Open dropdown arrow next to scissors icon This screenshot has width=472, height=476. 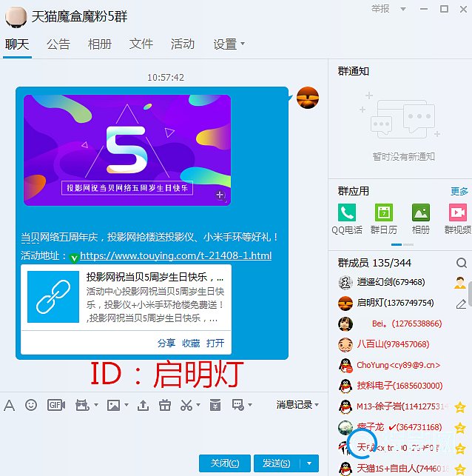198,405
